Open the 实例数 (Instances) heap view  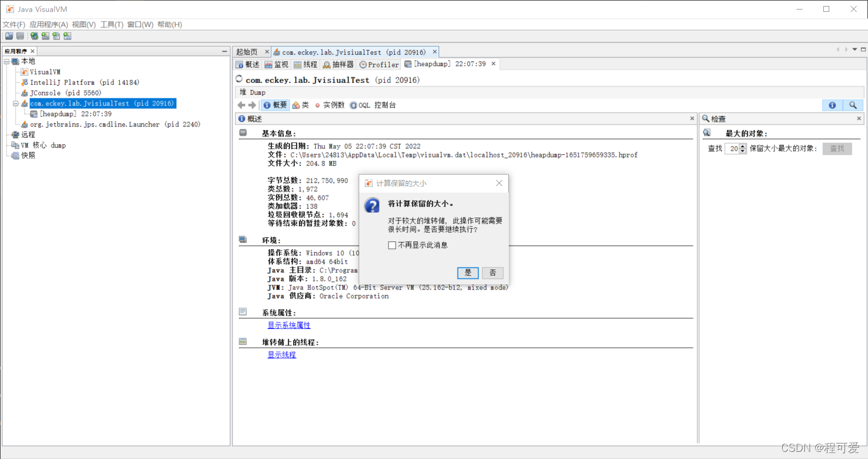(x=329, y=105)
